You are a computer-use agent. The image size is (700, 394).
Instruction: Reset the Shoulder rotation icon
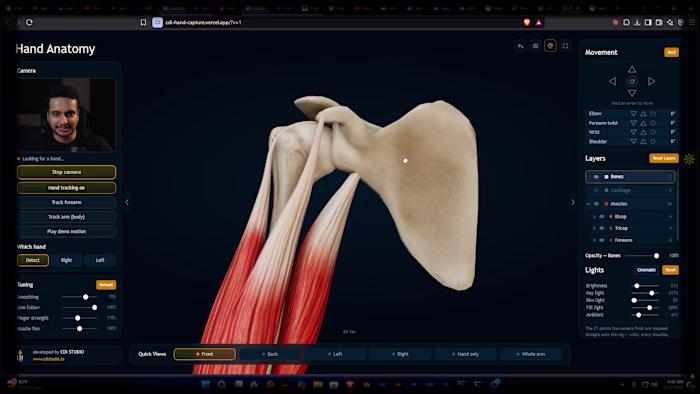[653, 141]
